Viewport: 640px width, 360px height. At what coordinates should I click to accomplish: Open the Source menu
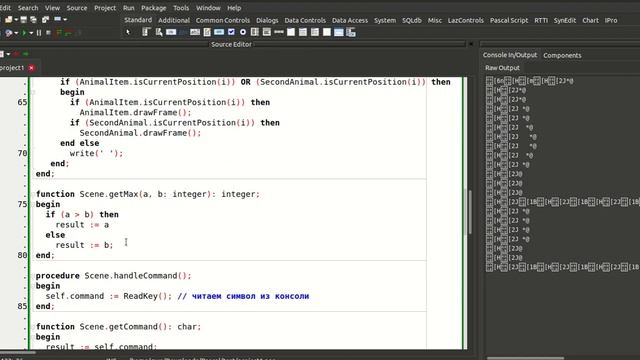click(77, 8)
